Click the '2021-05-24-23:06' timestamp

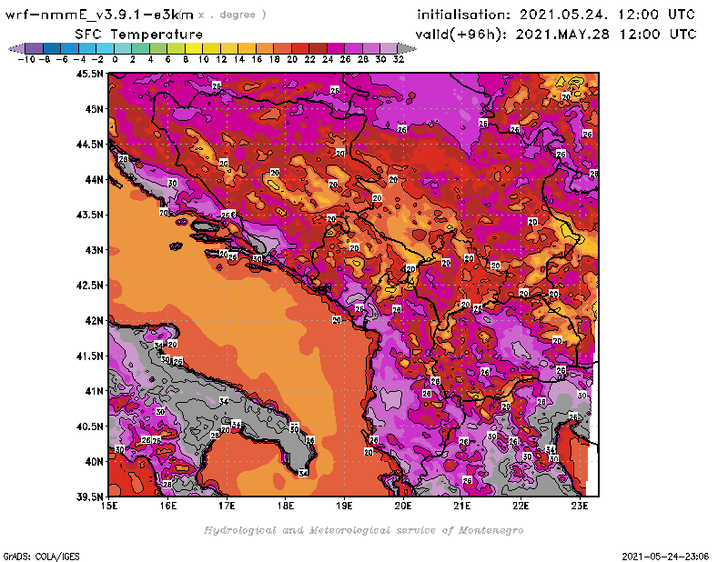click(665, 557)
